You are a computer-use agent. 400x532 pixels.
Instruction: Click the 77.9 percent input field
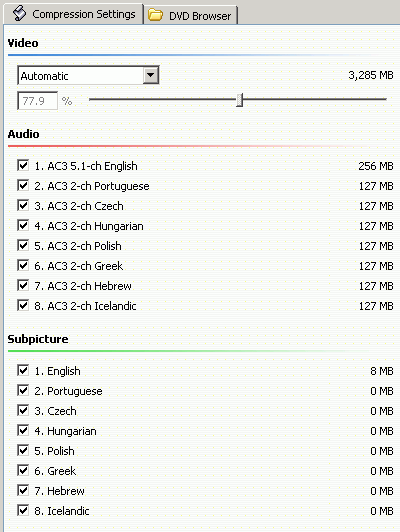[x=38, y=101]
